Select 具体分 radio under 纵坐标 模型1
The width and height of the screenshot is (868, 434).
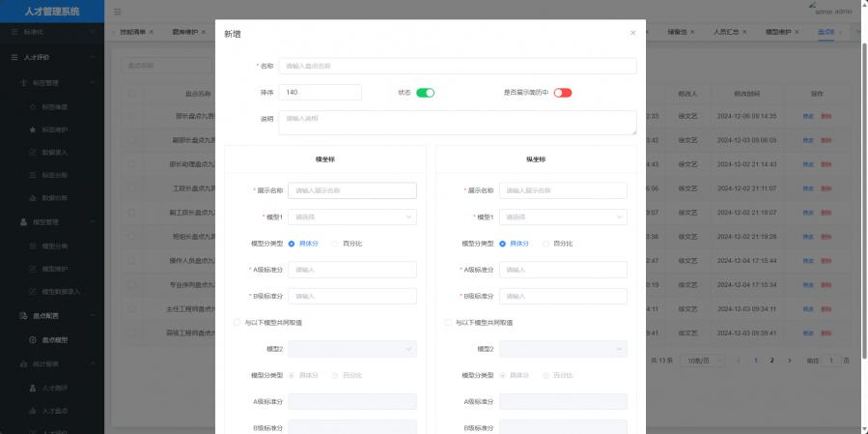pyautogui.click(x=503, y=244)
